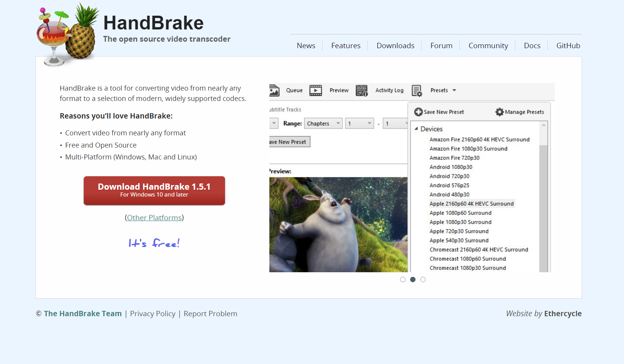Screen dimensions: 624x364
Task: Select Apple 720p30 Surround preset
Action: 459,231
